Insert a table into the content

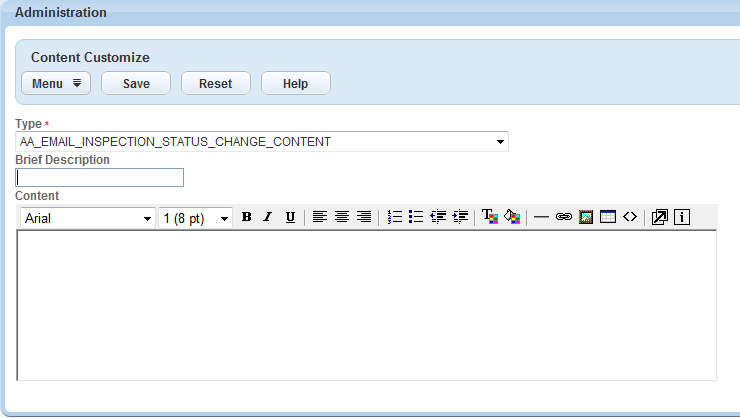pyautogui.click(x=608, y=217)
